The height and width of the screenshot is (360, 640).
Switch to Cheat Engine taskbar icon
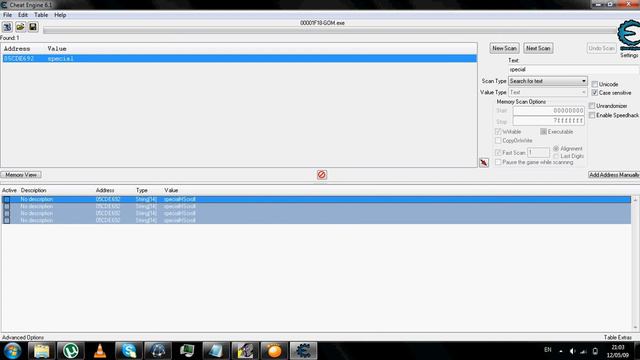(303, 351)
